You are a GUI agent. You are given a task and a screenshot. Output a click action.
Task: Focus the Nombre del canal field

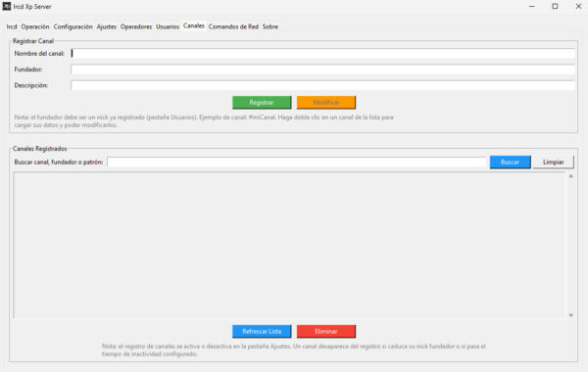(322, 54)
